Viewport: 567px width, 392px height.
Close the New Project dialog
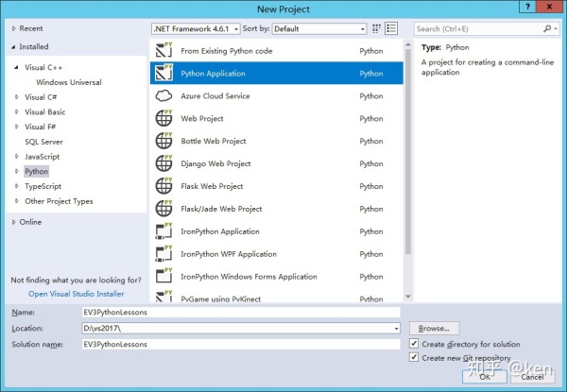tap(549, 7)
